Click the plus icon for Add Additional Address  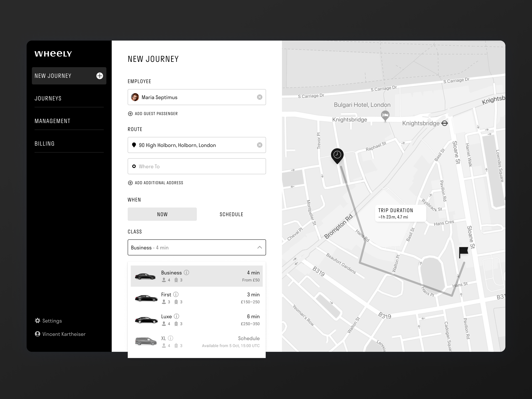tap(130, 183)
